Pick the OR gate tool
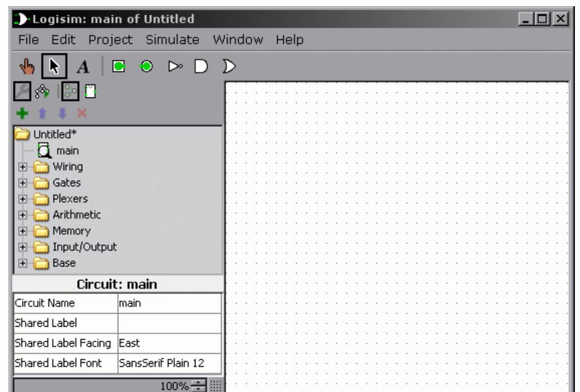Viewport: 580px width, 392px height. pos(229,66)
